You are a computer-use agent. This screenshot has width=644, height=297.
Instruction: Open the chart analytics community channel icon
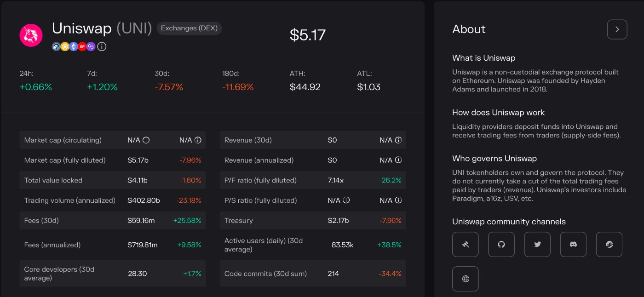click(x=609, y=244)
